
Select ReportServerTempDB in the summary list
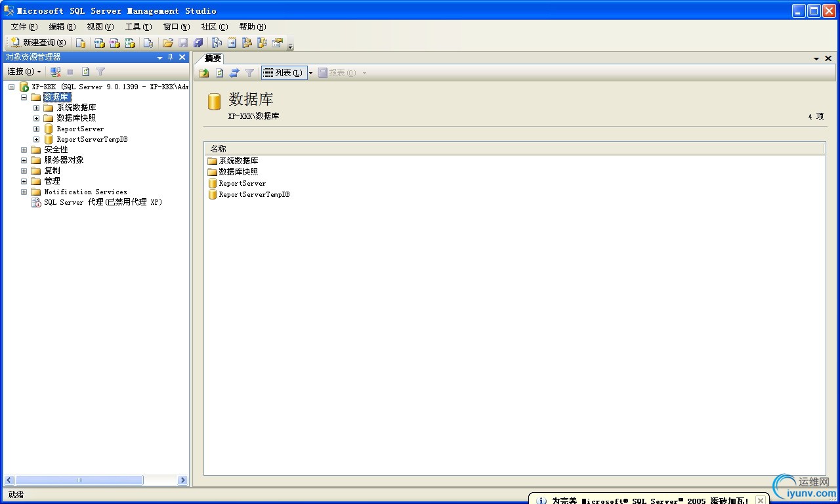pyautogui.click(x=254, y=195)
